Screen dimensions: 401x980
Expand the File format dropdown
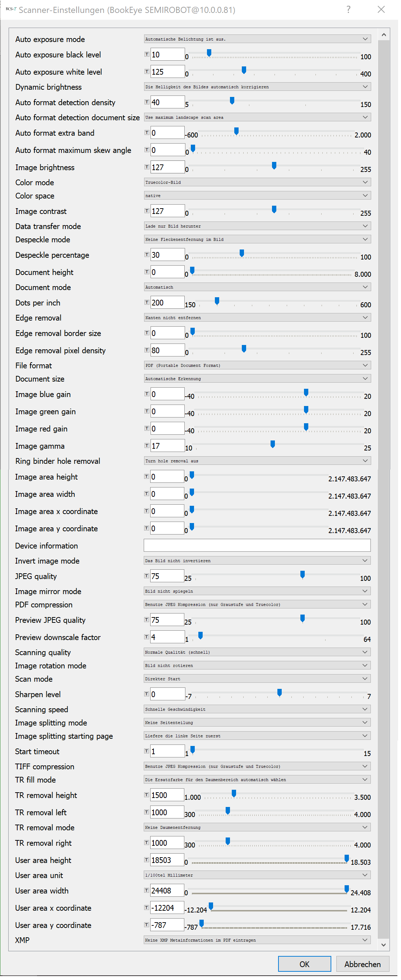click(257, 365)
